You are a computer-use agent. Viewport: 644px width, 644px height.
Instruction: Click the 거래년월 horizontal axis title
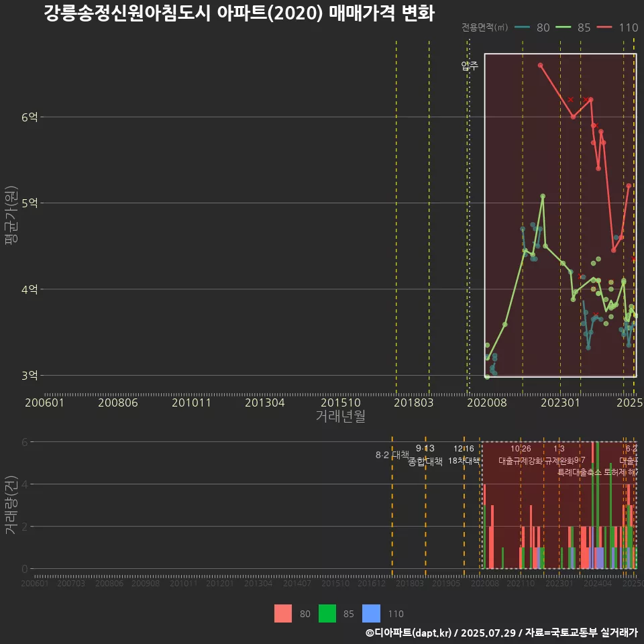point(341,416)
